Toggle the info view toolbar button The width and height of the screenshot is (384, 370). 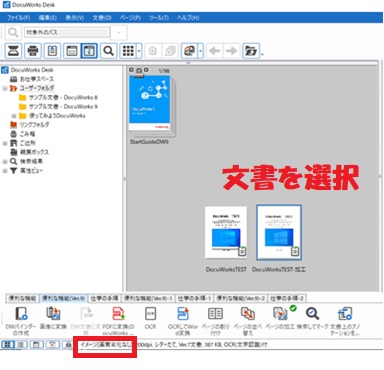tap(89, 51)
